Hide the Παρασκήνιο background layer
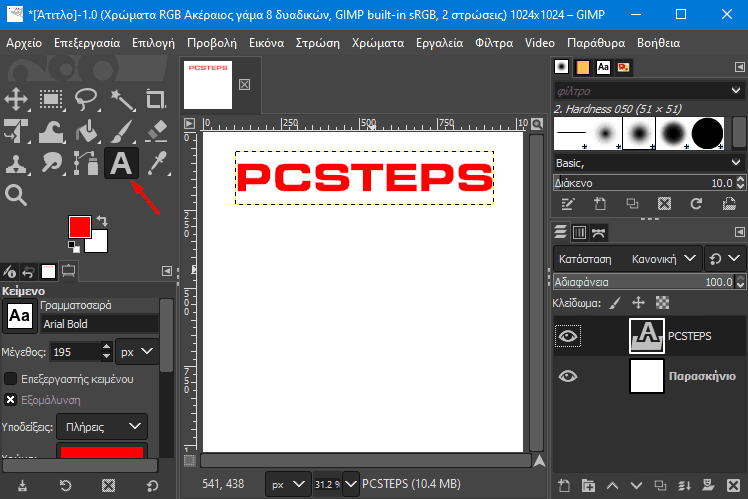This screenshot has height=499, width=748. pos(568,376)
